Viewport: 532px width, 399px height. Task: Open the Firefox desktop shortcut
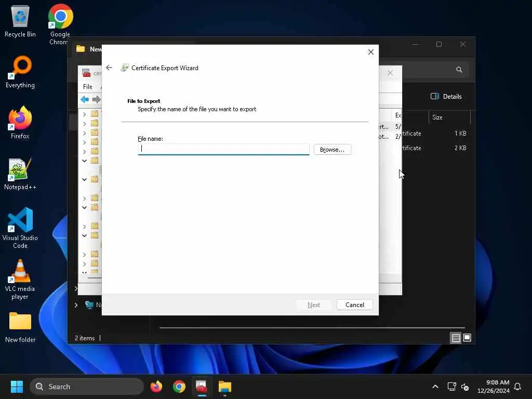(20, 123)
